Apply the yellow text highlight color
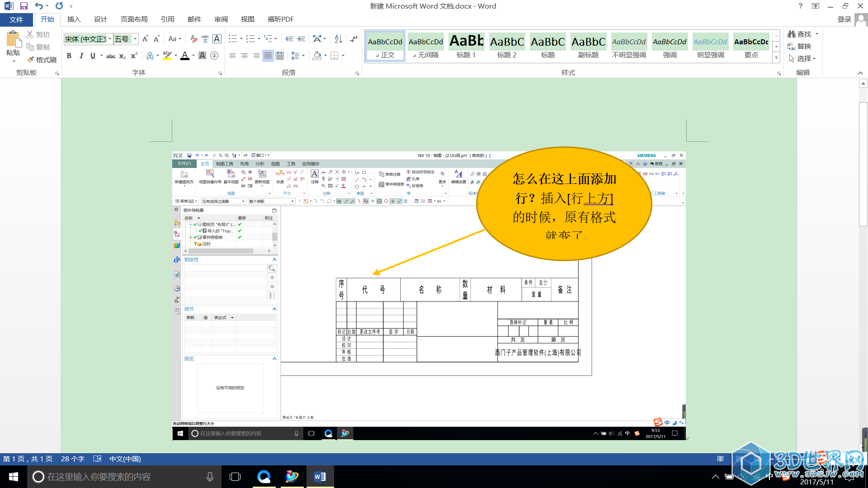 [x=167, y=56]
